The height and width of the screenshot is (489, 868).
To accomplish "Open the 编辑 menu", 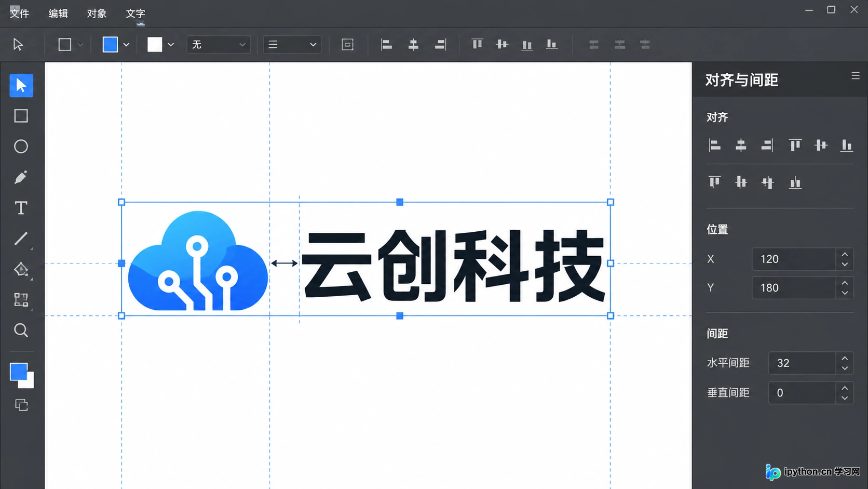I will point(58,14).
